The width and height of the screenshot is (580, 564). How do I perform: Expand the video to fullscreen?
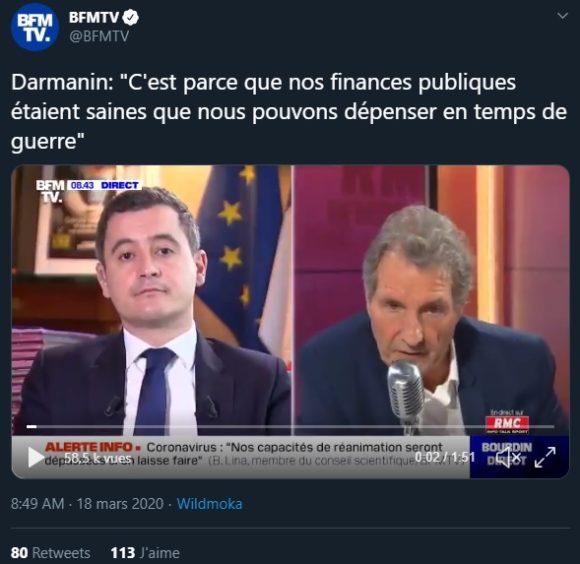[545, 457]
